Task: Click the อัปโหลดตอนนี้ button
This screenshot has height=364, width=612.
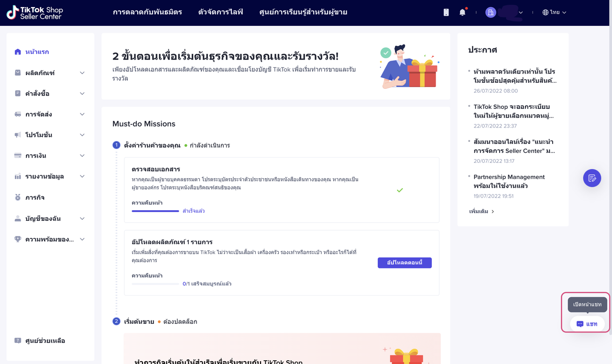Action: [404, 263]
